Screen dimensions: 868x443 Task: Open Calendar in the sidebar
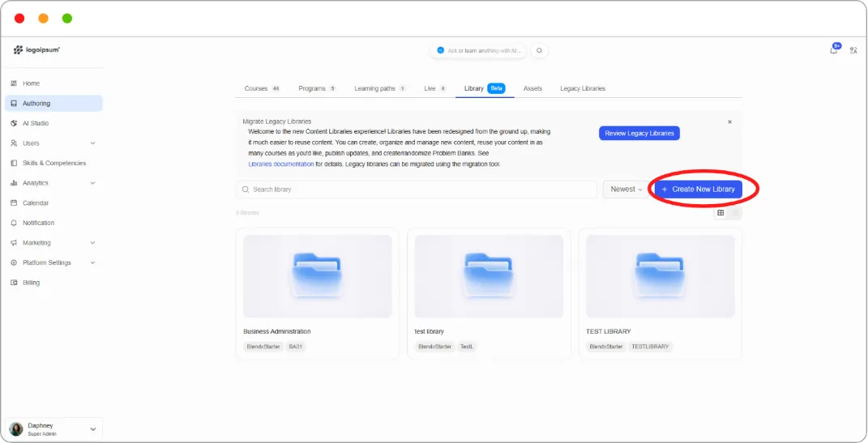(53, 203)
